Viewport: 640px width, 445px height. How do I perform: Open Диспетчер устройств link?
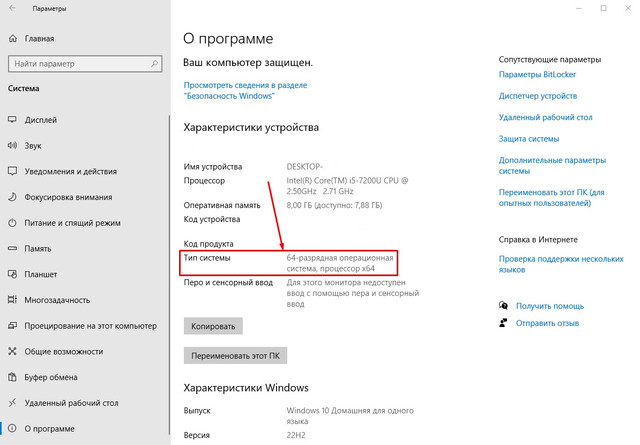tap(541, 97)
